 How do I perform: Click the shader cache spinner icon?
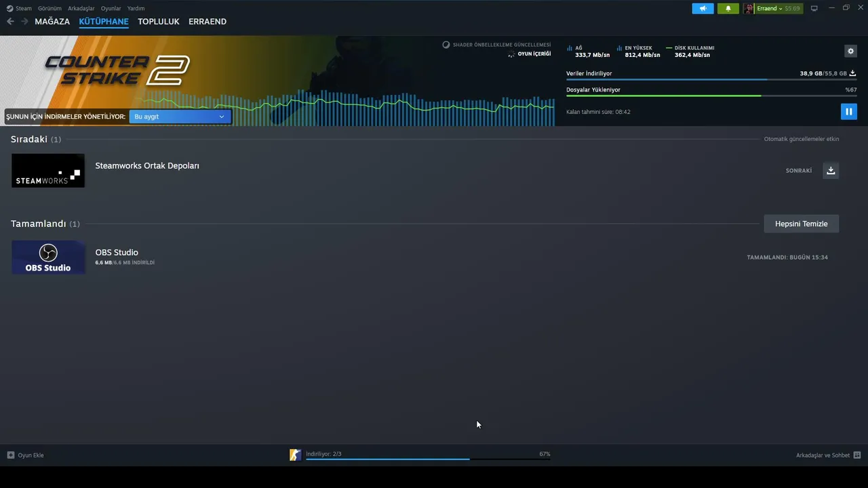tap(446, 45)
